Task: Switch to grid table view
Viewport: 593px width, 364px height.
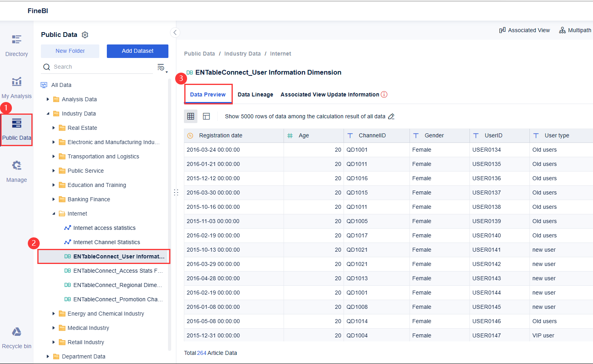Action: point(191,116)
